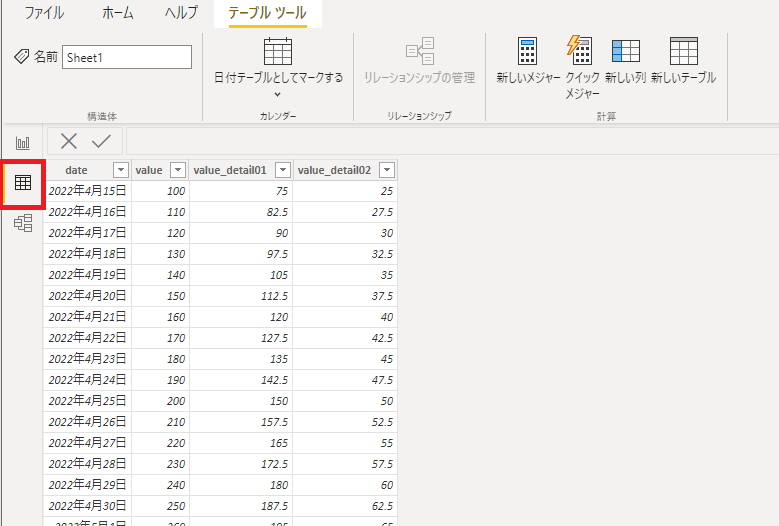Click the value_detail01 cell 172.5
The height and width of the screenshot is (526, 779).
tap(241, 464)
